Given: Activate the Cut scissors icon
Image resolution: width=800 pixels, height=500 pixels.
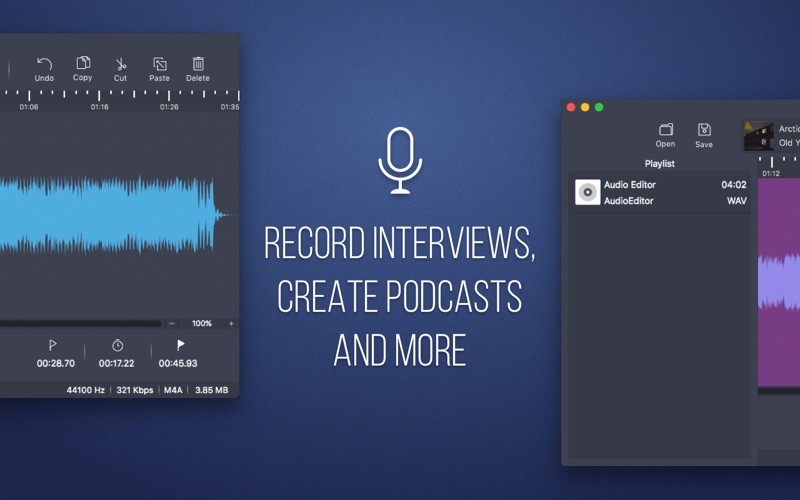Looking at the screenshot, I should (x=120, y=64).
